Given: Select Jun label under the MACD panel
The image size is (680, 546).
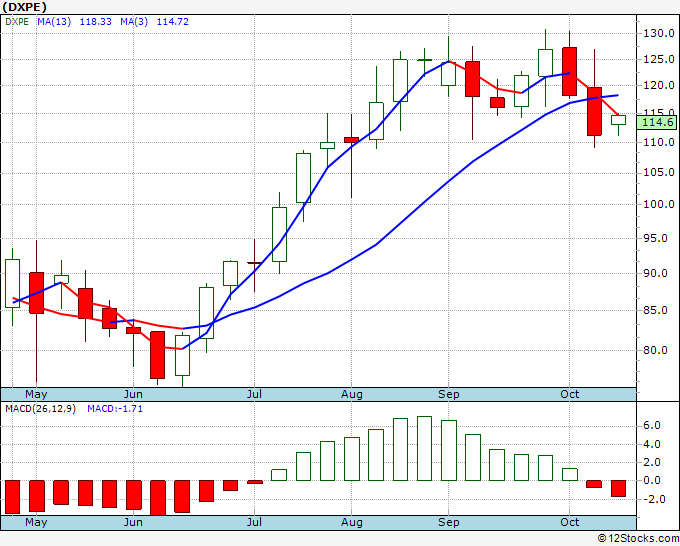Looking at the screenshot, I should (x=133, y=522).
